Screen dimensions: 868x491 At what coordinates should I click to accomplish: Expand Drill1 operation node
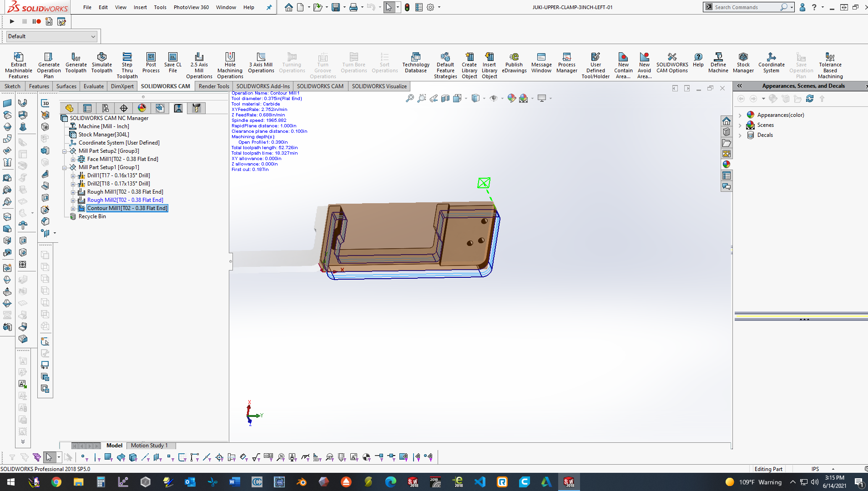coord(73,176)
